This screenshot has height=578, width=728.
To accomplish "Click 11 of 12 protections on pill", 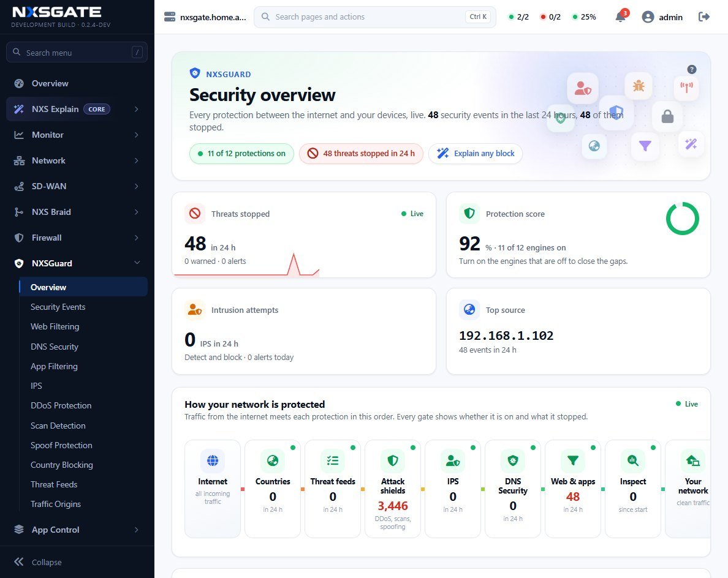I will [241, 154].
